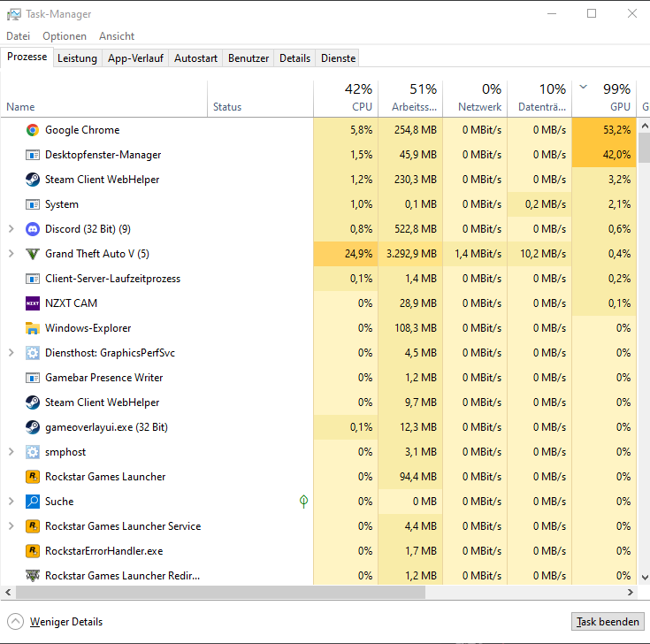Open the Ansicht menu
The width and height of the screenshot is (650, 644).
click(x=117, y=36)
